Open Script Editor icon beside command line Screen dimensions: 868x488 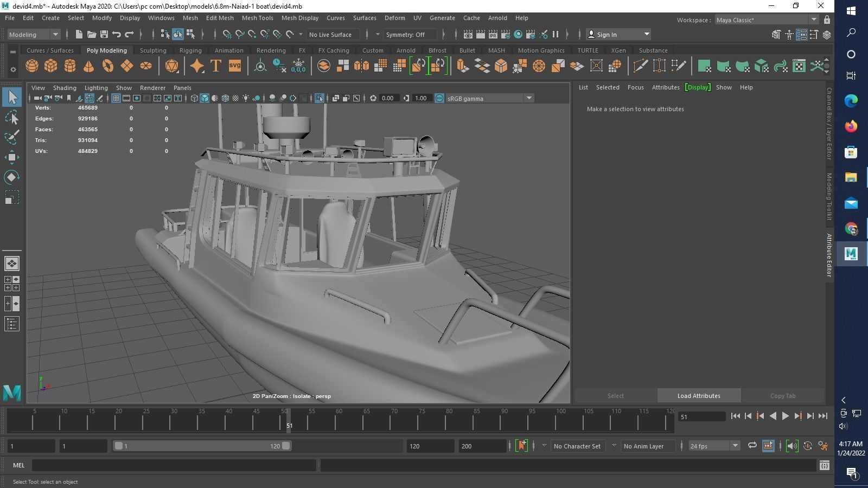[825, 465]
